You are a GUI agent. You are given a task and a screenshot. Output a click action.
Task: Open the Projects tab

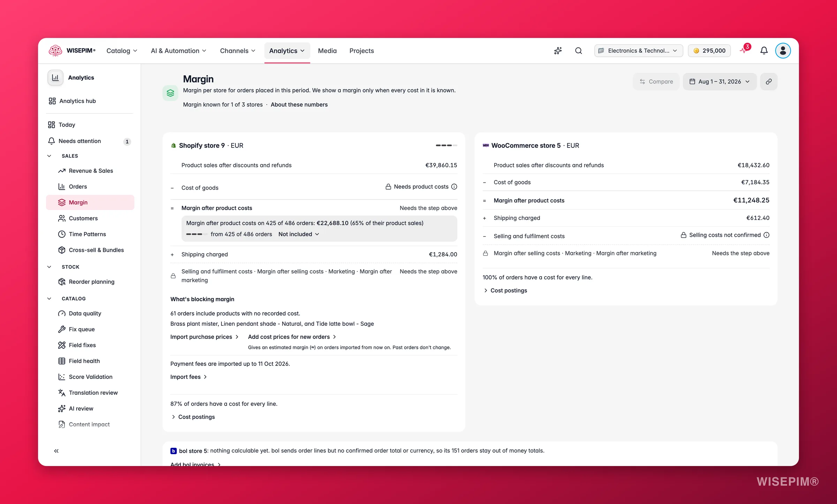click(361, 51)
